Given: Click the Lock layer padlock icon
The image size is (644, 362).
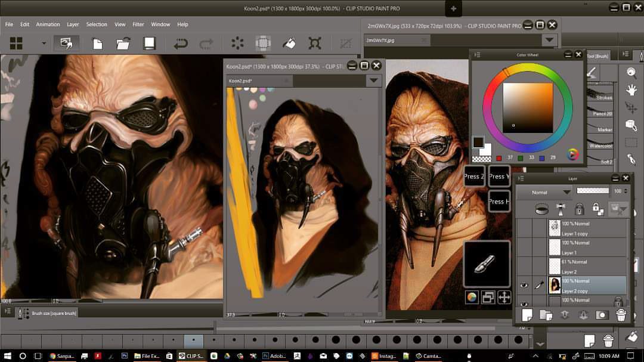Looking at the screenshot, I should (x=579, y=209).
